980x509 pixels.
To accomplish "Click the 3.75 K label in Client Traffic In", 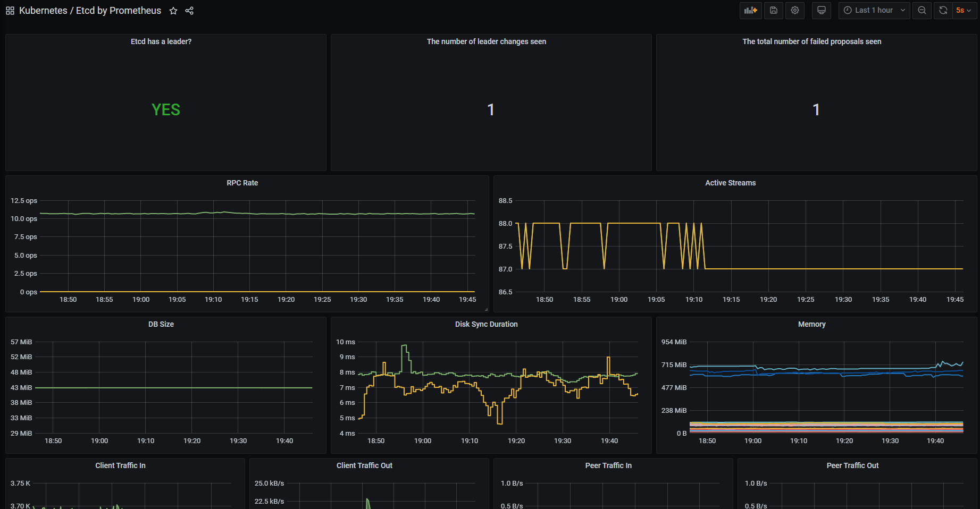I will [x=21, y=483].
